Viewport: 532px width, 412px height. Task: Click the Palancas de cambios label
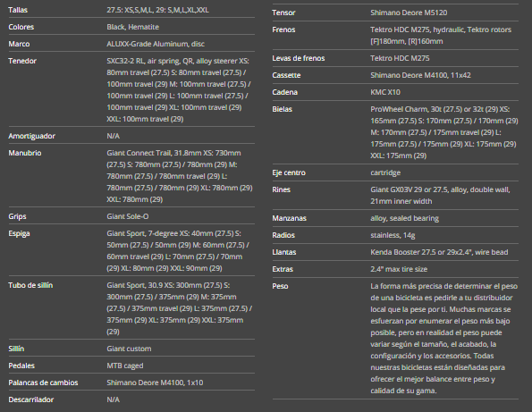click(43, 383)
